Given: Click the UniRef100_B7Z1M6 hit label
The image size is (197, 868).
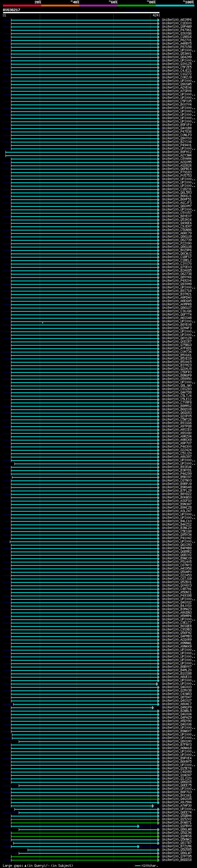Looking at the screenshot, I should (x=176, y=846).
